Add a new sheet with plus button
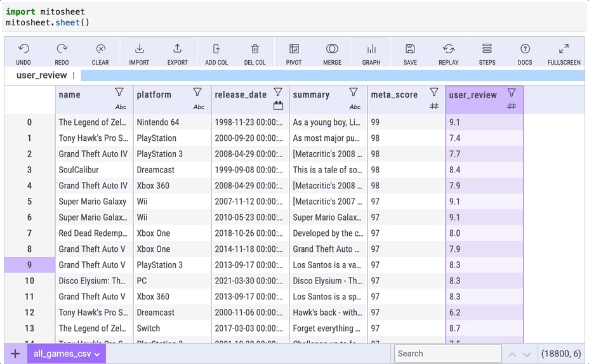 coord(15,354)
